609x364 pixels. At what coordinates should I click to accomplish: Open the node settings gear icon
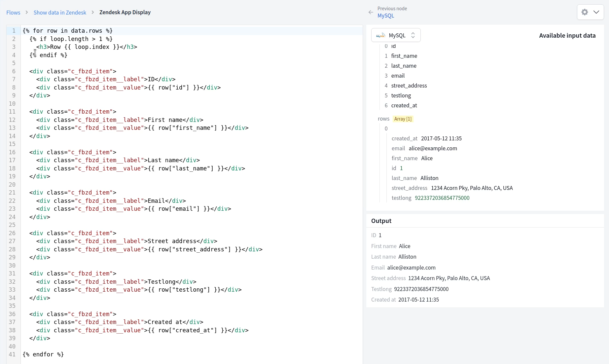[x=584, y=12]
